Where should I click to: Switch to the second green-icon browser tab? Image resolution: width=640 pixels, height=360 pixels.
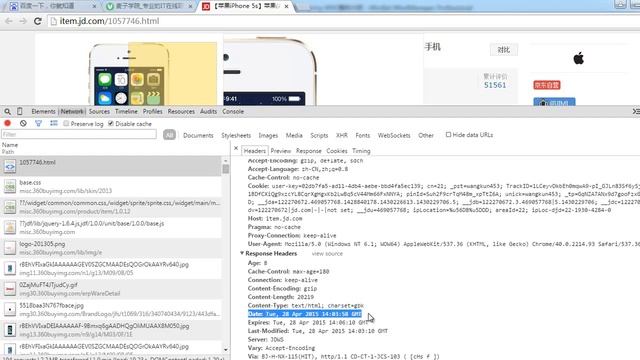pos(149,7)
